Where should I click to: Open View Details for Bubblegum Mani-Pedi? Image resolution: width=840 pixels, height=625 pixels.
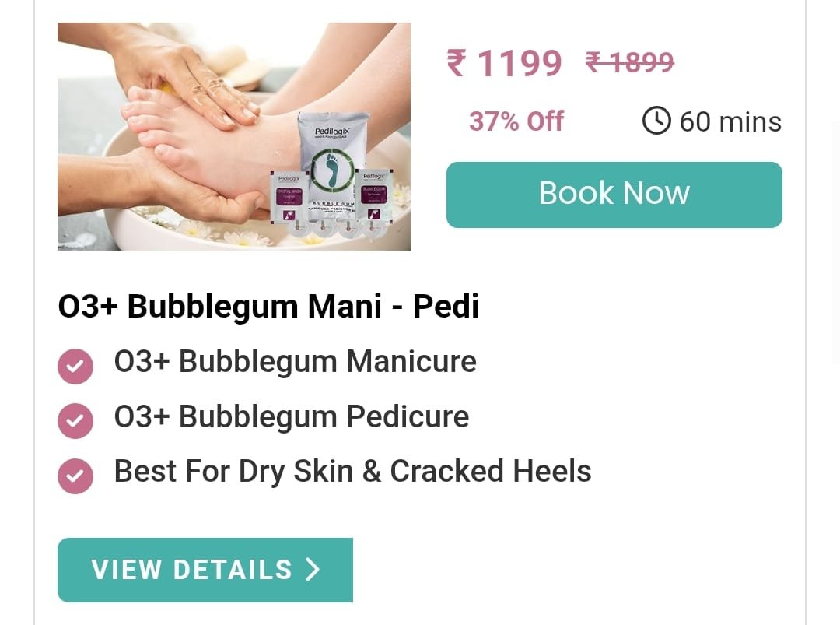click(205, 570)
